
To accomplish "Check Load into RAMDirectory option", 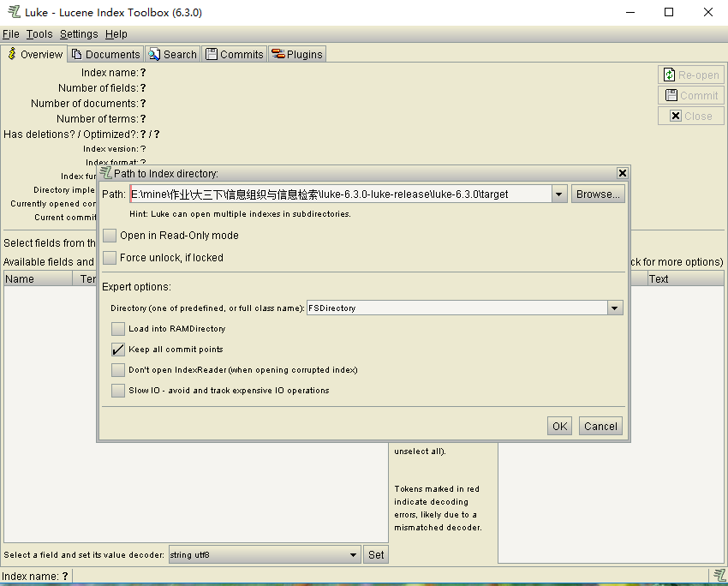I will (x=118, y=329).
